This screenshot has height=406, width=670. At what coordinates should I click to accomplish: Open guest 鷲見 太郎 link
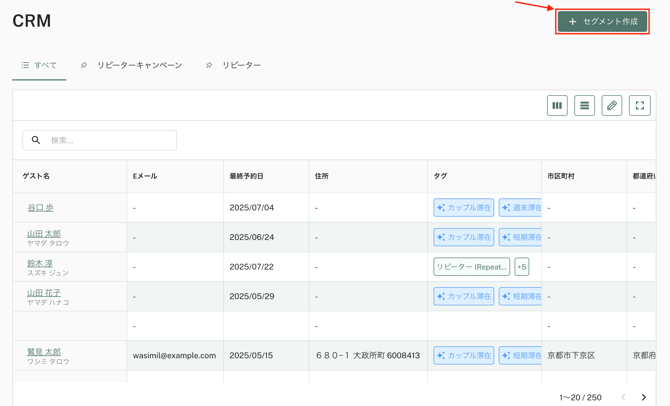pyautogui.click(x=44, y=351)
